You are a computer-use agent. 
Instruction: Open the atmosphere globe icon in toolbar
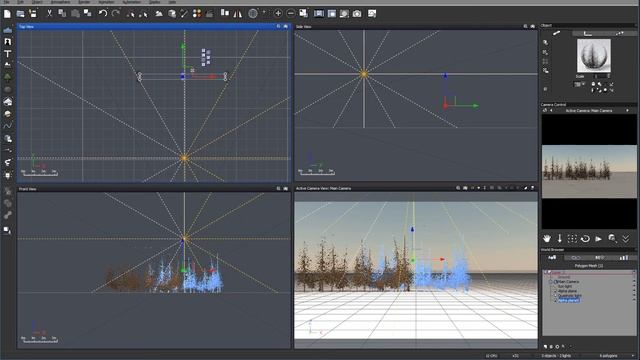(253, 13)
